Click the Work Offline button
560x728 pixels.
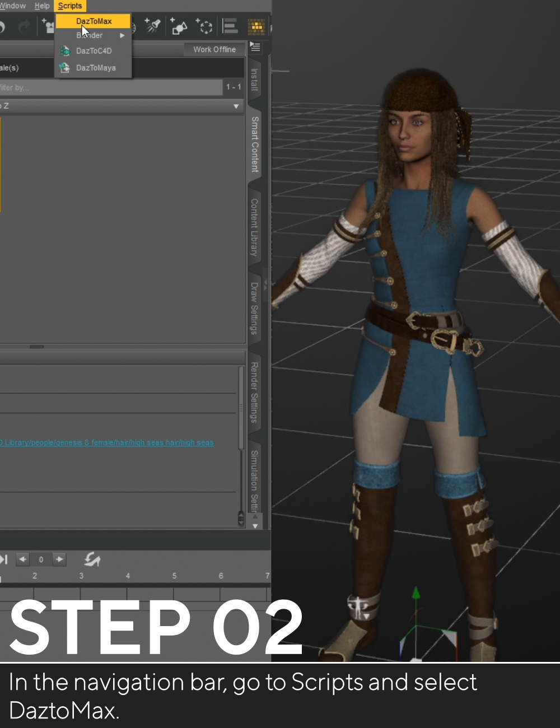click(214, 49)
